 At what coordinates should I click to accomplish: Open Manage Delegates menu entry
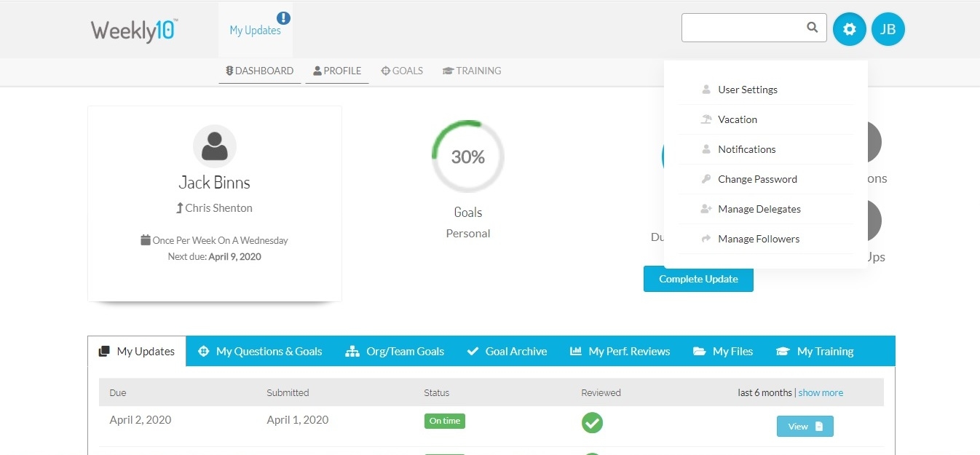click(759, 209)
